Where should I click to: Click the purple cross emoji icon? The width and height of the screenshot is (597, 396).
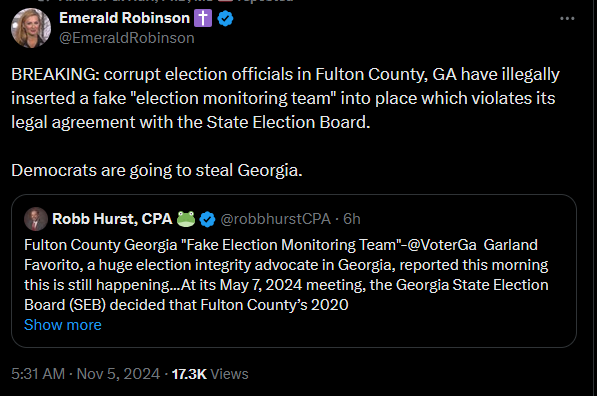click(203, 18)
